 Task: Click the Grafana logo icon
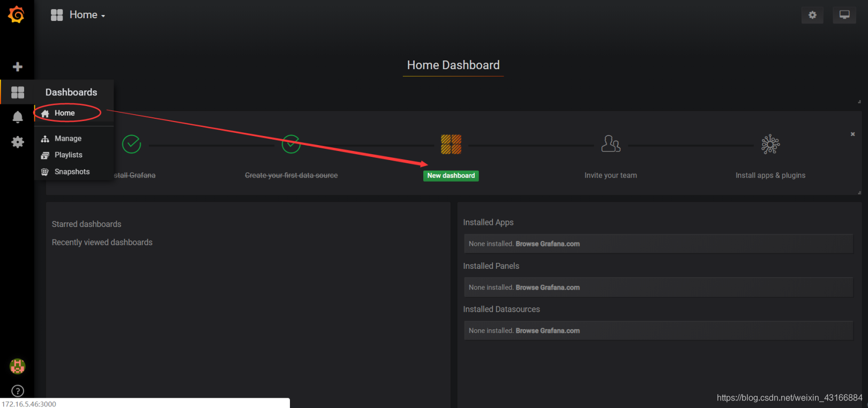pos(17,14)
